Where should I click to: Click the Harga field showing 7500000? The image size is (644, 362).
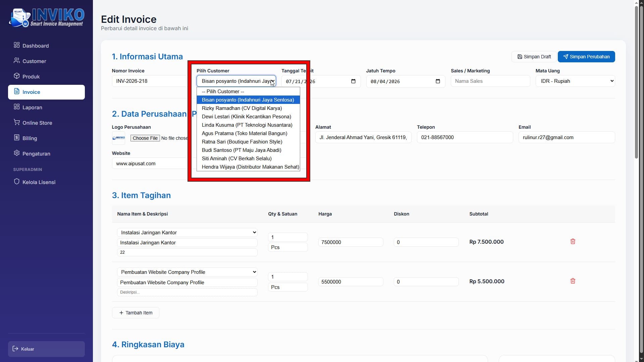click(x=351, y=242)
